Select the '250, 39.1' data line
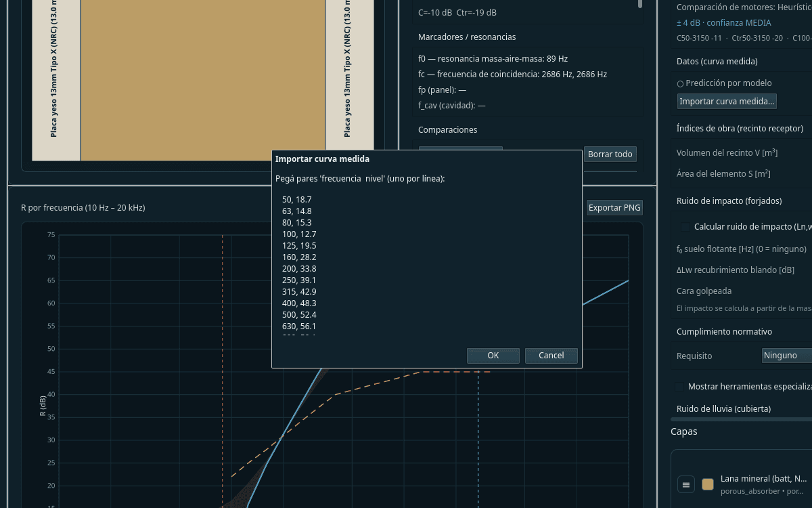The image size is (812, 508). pos(299,280)
